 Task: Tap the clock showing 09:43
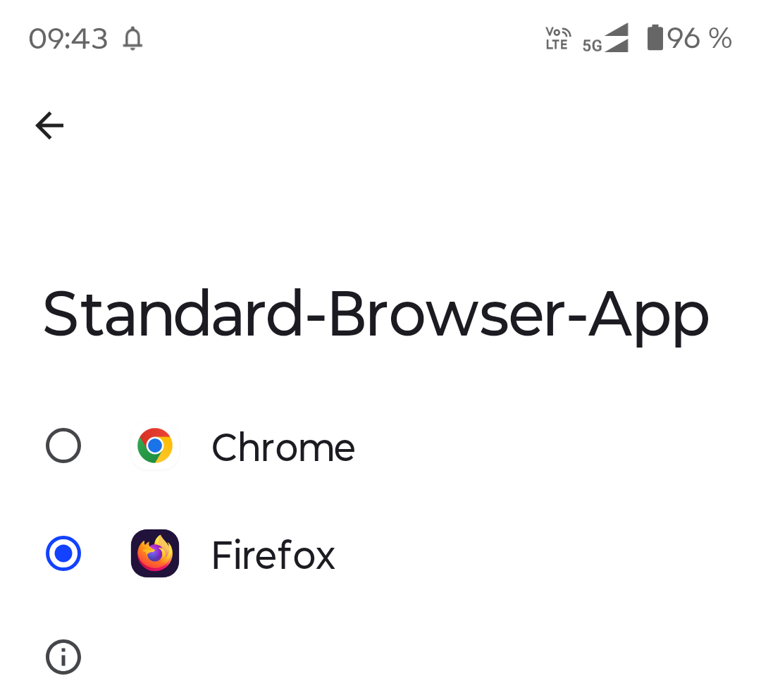68,39
